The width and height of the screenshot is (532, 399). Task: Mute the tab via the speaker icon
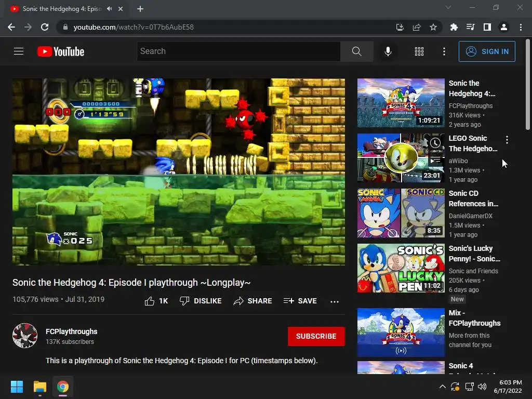pos(109,9)
